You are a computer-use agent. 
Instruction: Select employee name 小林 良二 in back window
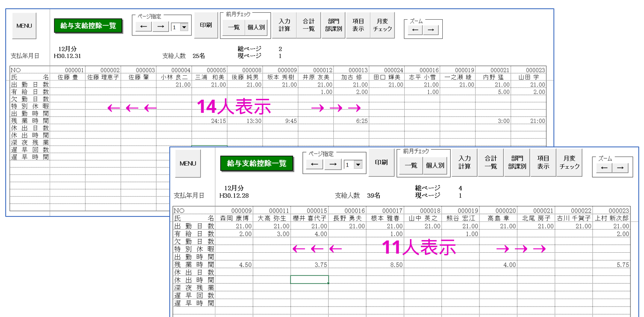point(174,77)
